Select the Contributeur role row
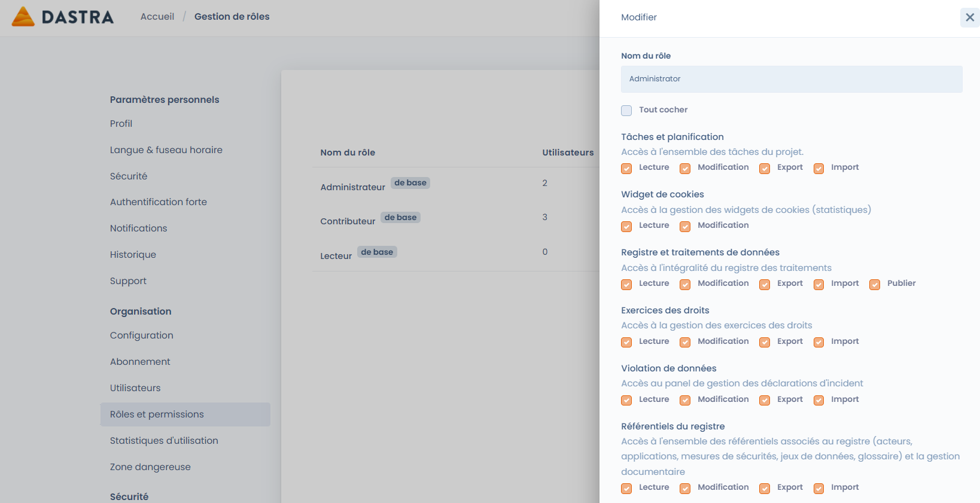 (348, 221)
